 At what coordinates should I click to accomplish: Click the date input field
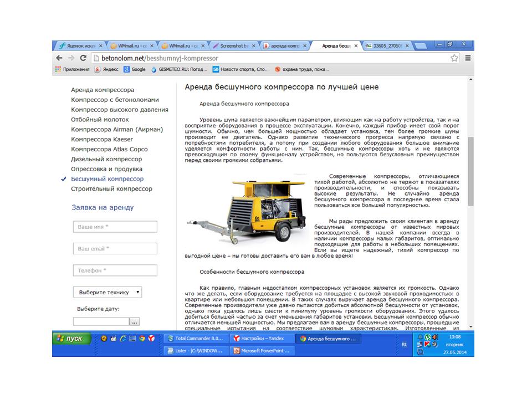pos(101,321)
